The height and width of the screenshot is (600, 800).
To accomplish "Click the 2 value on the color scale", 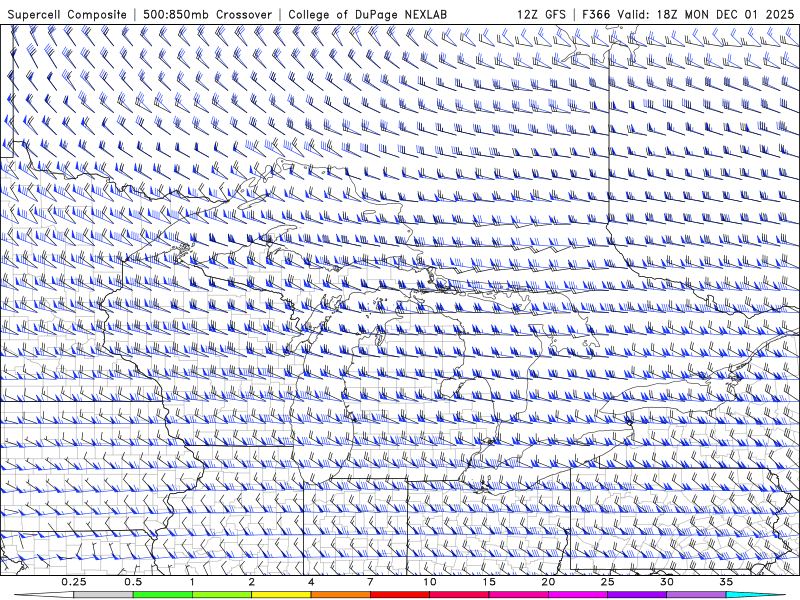I will pyautogui.click(x=252, y=582).
